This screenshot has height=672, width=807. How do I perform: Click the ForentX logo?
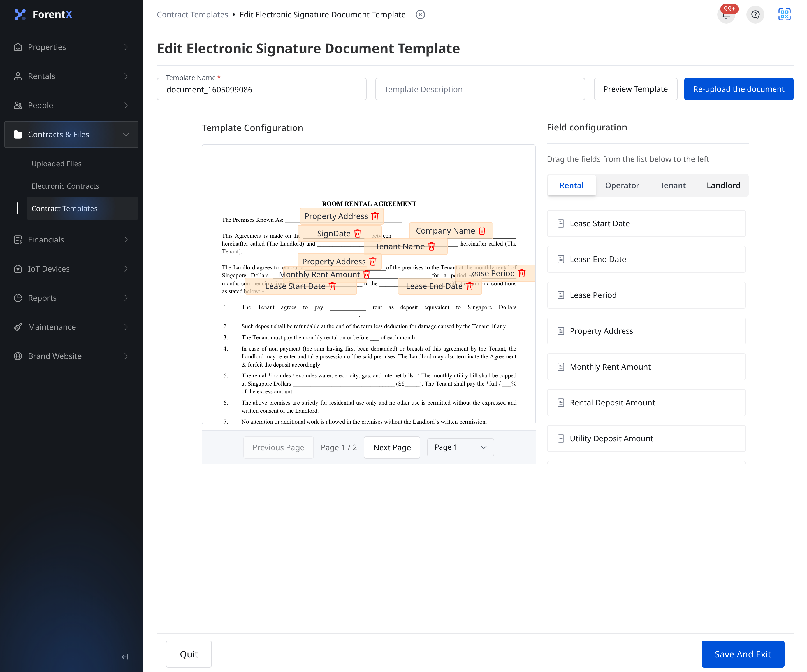[43, 15]
